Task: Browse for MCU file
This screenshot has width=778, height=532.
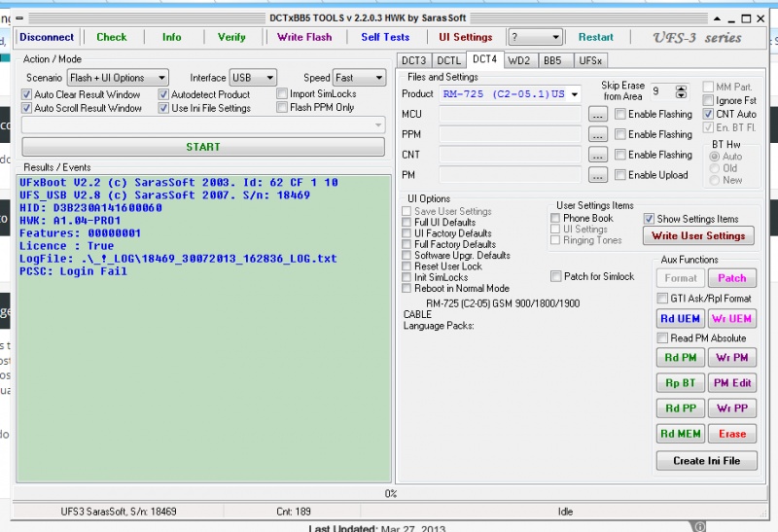Action: tap(598, 114)
